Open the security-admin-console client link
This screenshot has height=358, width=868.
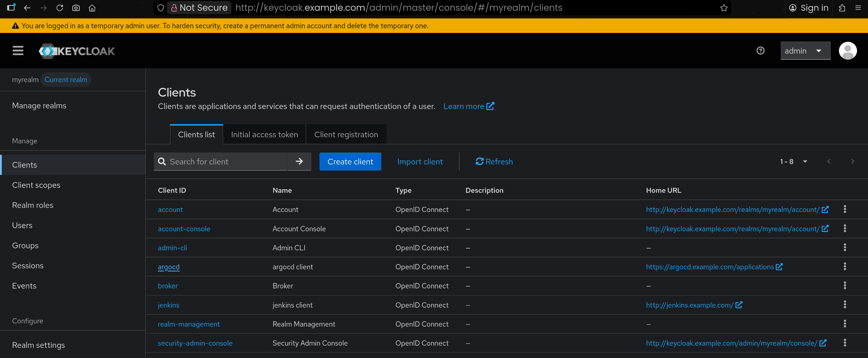[x=195, y=343]
